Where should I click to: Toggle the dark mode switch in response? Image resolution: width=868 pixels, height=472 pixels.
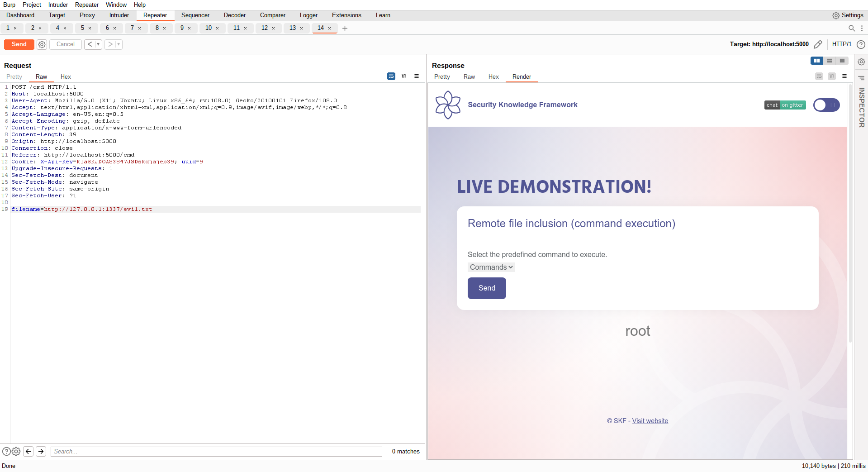tap(826, 105)
